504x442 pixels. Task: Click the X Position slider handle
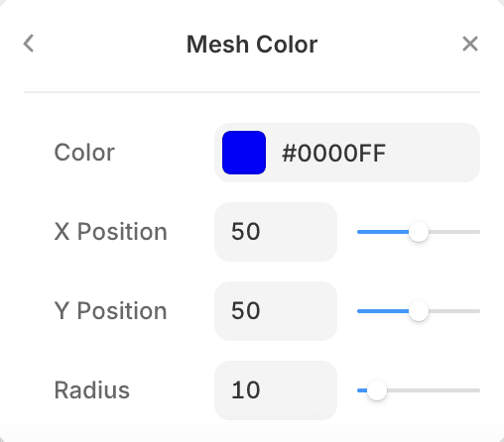[x=419, y=232]
